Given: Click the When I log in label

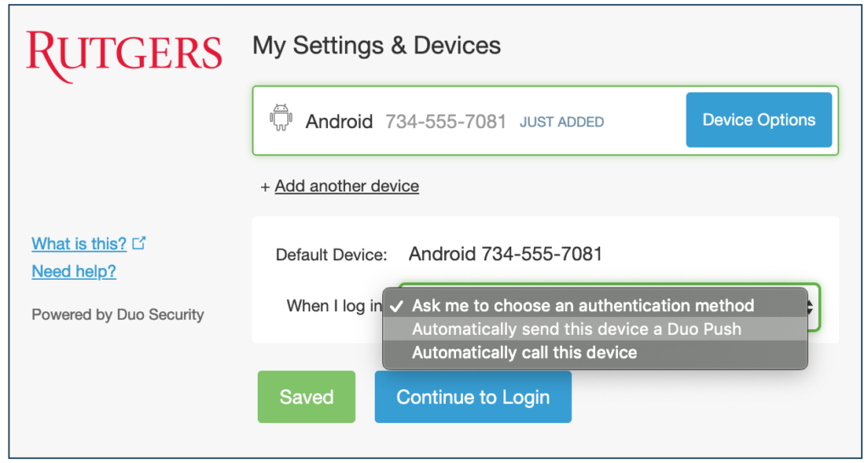Looking at the screenshot, I should [334, 306].
